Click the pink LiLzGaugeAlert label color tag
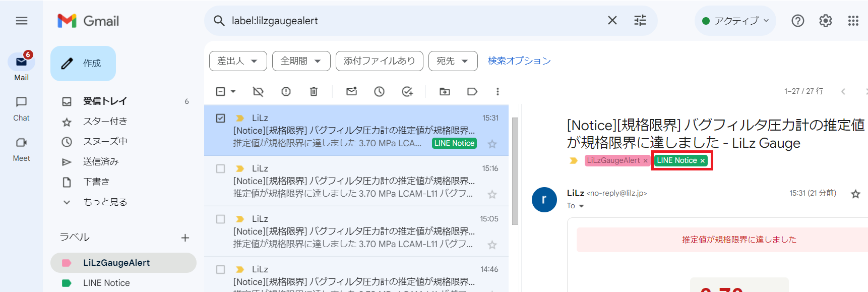Image resolution: width=868 pixels, height=292 pixels. point(67,263)
